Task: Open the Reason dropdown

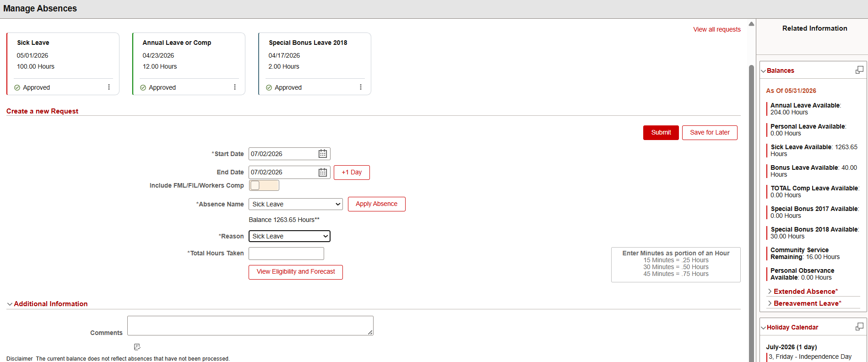Action: click(289, 236)
